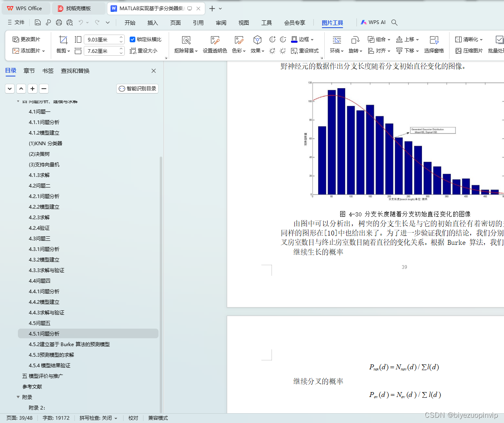Click the search magnifier icon

[394, 22]
